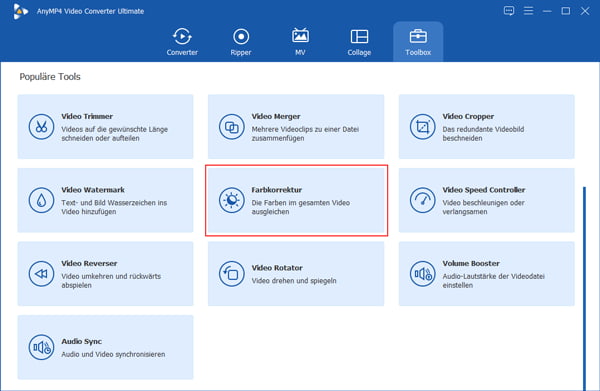Launch the Video Reverser tool card
Viewport: 600px width, 391px height.
(x=106, y=274)
